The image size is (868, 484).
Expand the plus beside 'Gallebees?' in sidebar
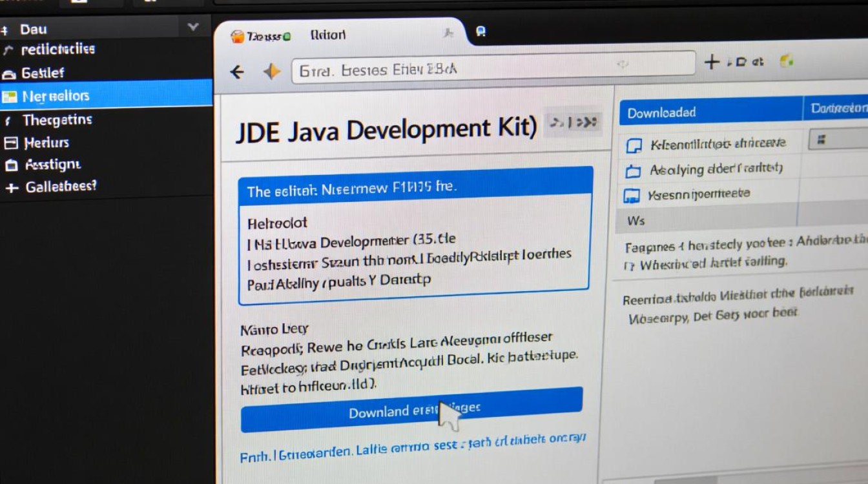pyautogui.click(x=10, y=188)
